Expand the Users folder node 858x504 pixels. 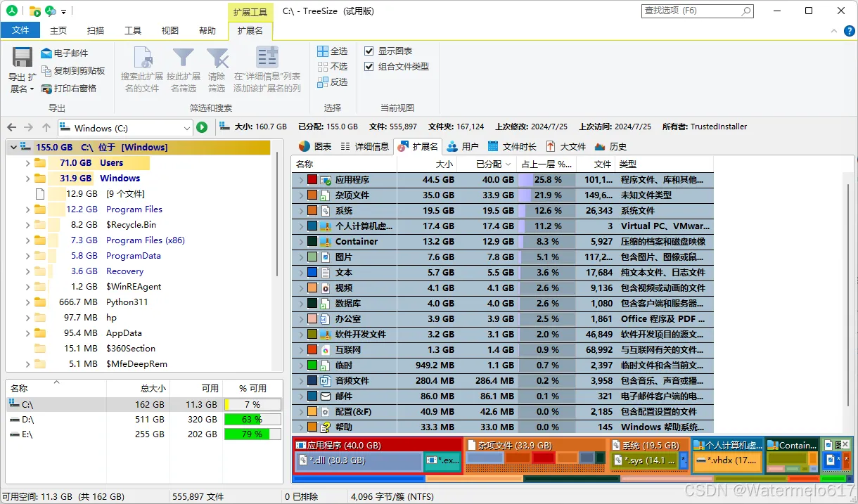27,163
